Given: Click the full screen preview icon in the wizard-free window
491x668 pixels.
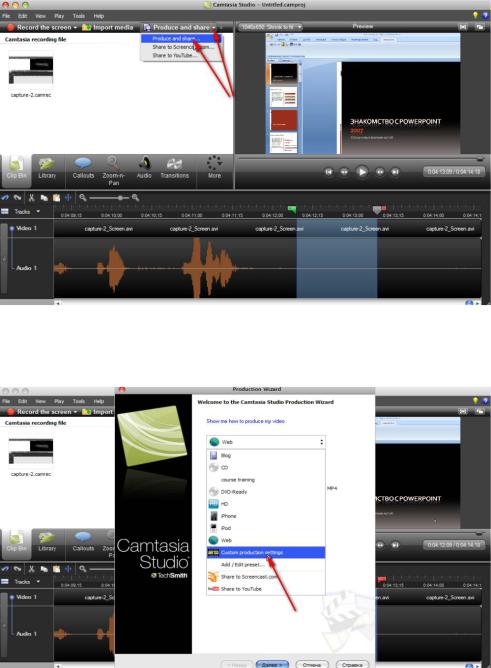Looking at the screenshot, I should tap(463, 27).
